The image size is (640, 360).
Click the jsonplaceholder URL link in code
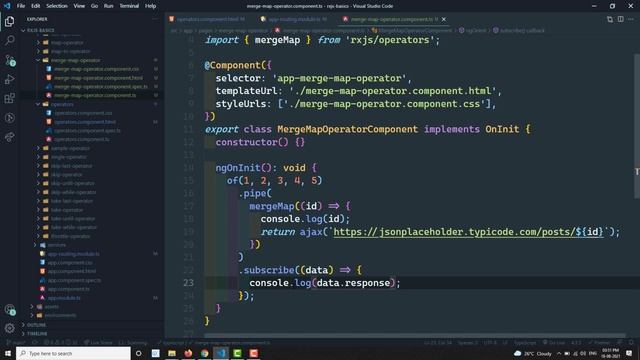(468, 232)
